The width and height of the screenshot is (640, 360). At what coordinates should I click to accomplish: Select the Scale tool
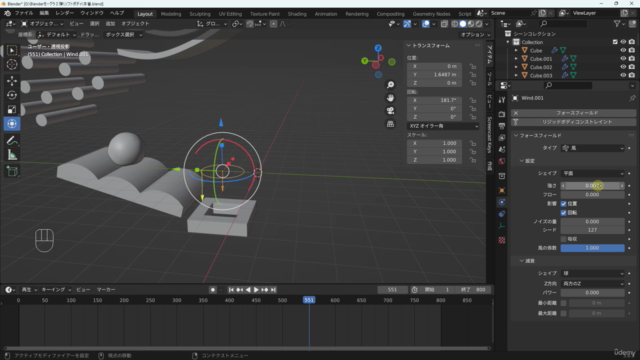(x=12, y=109)
